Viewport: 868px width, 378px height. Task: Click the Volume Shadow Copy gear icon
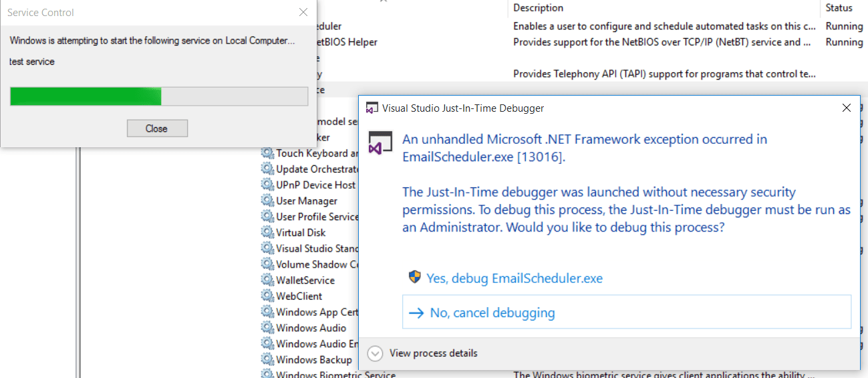pyautogui.click(x=268, y=264)
